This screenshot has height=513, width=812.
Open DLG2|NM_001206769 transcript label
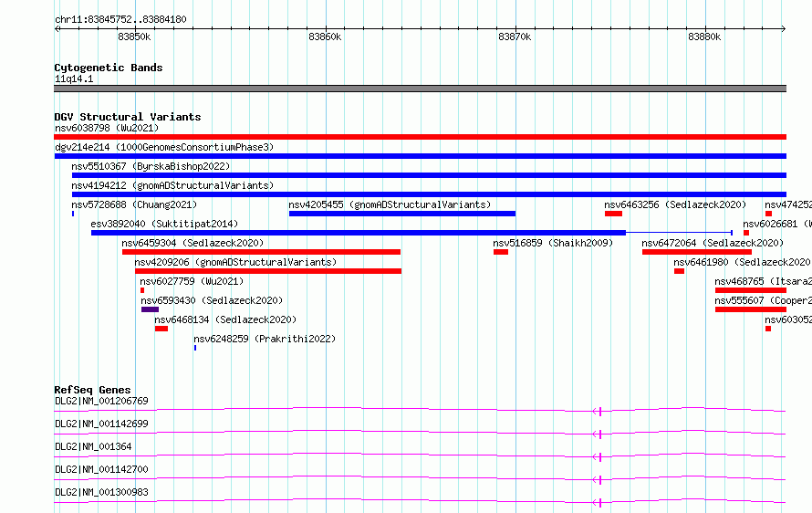click(101, 401)
